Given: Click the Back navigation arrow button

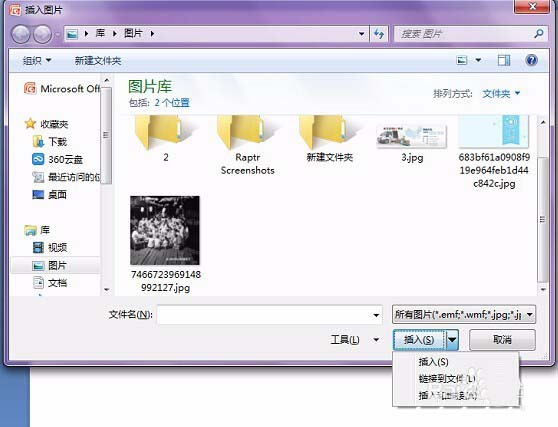Looking at the screenshot, I should [x=21, y=35].
